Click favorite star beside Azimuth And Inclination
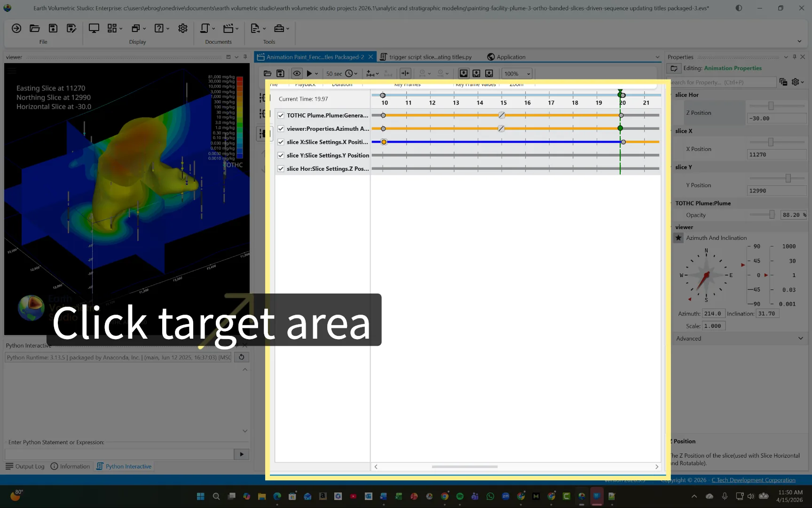This screenshot has width=812, height=508. (678, 238)
